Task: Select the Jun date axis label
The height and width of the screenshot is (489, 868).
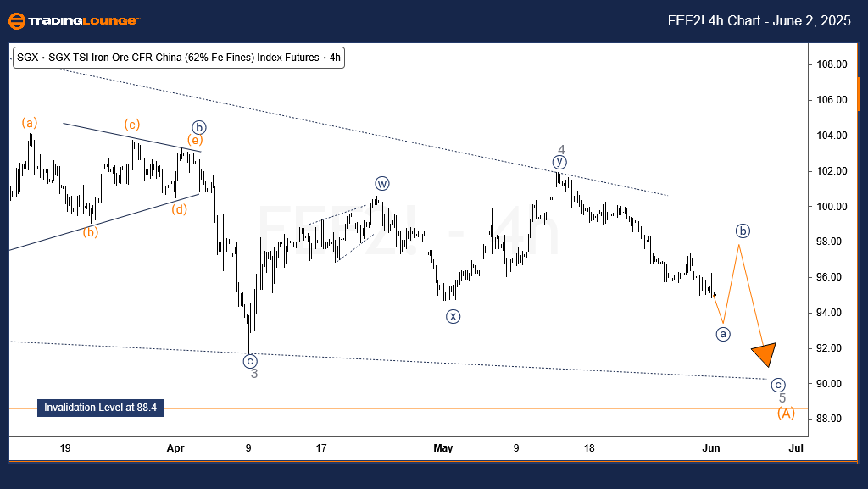Action: pyautogui.click(x=711, y=447)
